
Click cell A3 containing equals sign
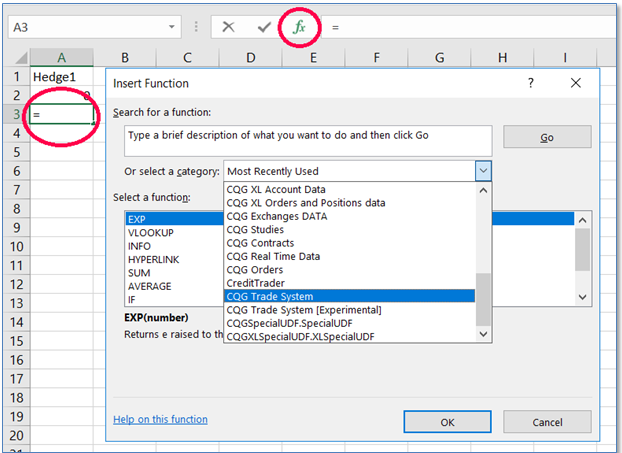(61, 114)
